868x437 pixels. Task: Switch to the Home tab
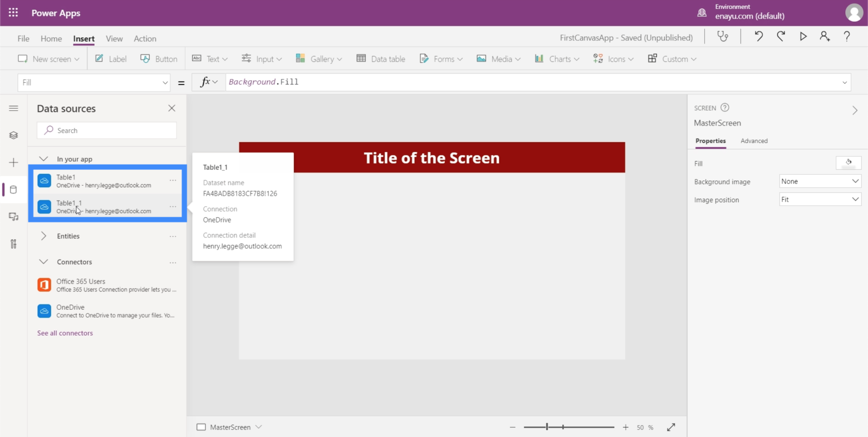point(51,38)
